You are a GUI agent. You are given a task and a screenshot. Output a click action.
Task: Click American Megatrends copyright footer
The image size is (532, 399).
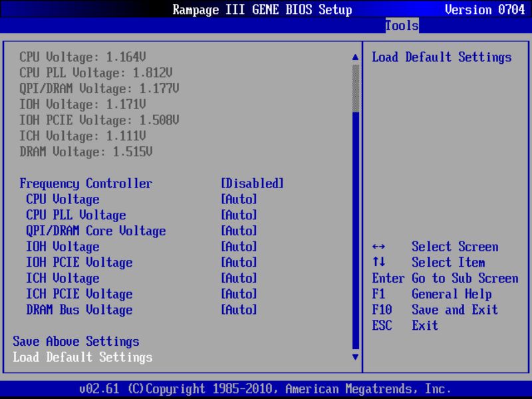[265, 388]
